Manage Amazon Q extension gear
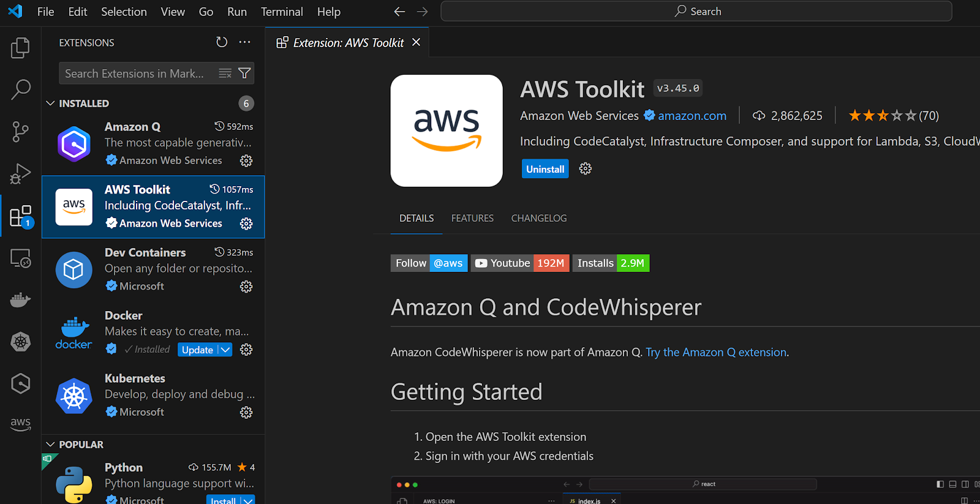Screen dimensions: 980x504 246,160
